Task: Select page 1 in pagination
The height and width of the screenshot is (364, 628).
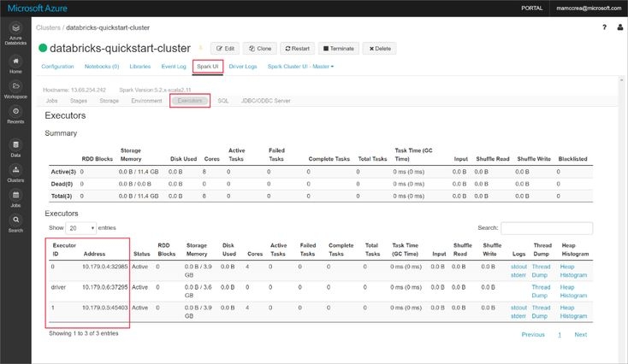Action: tap(560, 335)
